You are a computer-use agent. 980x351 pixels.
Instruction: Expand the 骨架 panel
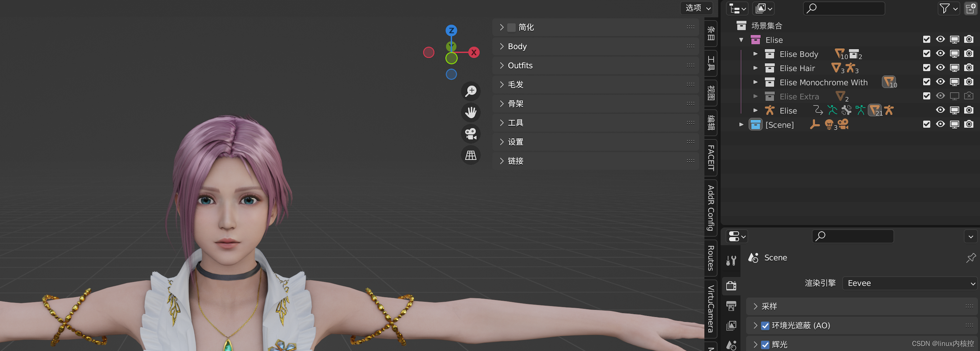point(595,104)
